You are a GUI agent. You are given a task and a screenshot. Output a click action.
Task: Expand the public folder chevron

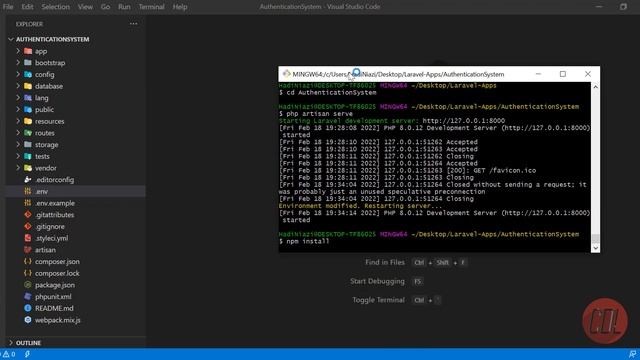tap(18, 109)
